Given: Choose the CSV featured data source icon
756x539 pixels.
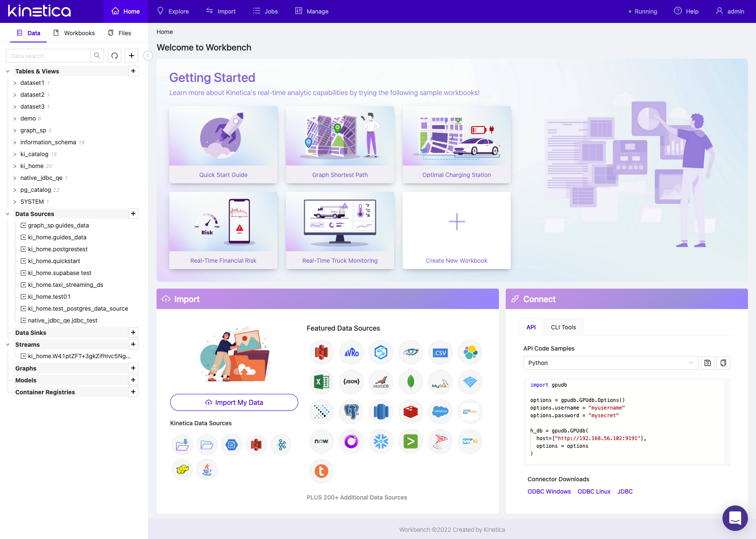Looking at the screenshot, I should (440, 352).
